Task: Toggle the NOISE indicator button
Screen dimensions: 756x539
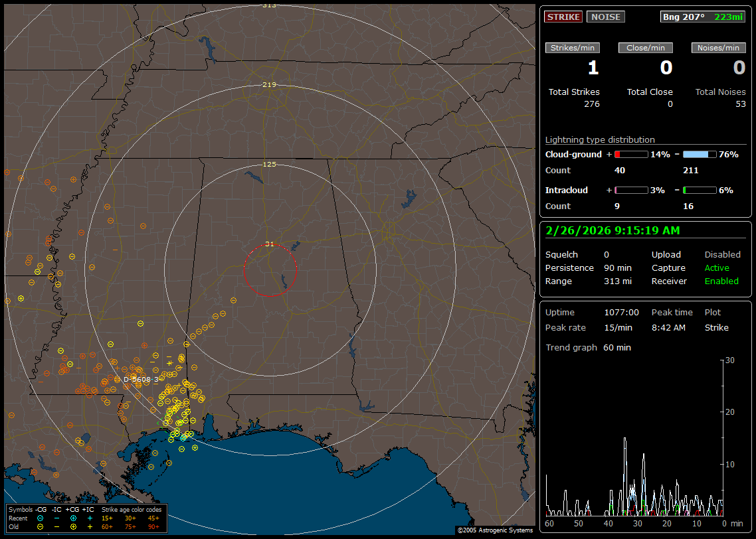Action: pos(605,17)
